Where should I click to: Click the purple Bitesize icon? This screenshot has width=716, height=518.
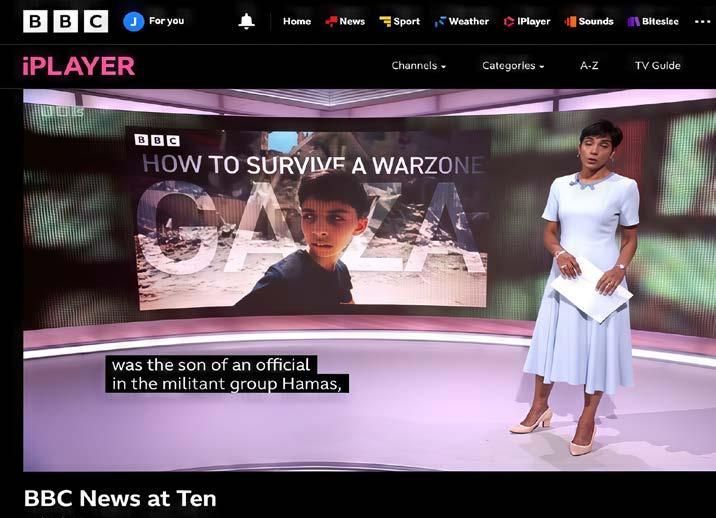(633, 21)
